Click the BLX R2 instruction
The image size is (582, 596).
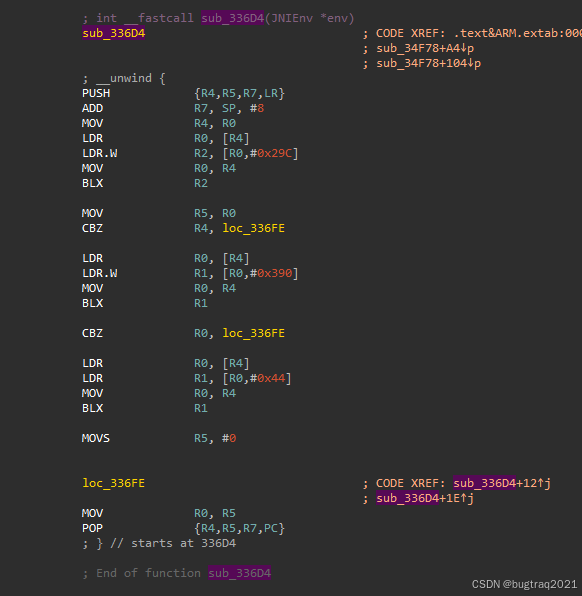tap(145, 183)
